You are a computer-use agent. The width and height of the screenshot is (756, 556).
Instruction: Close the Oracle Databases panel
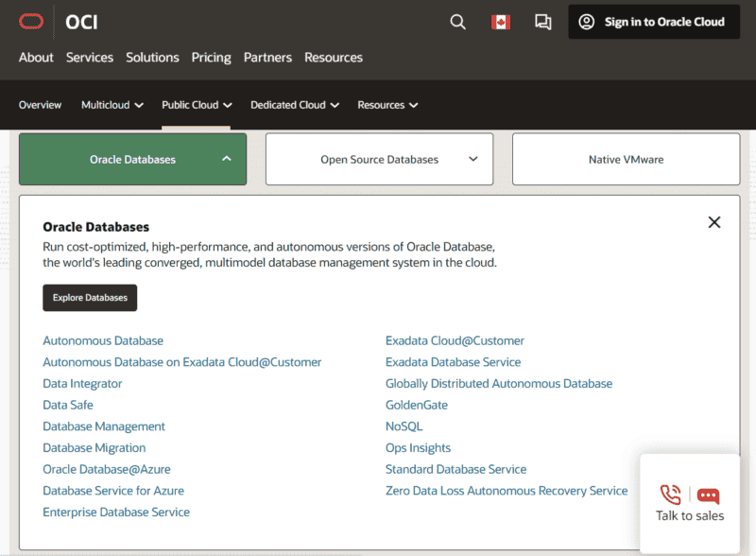coord(714,222)
